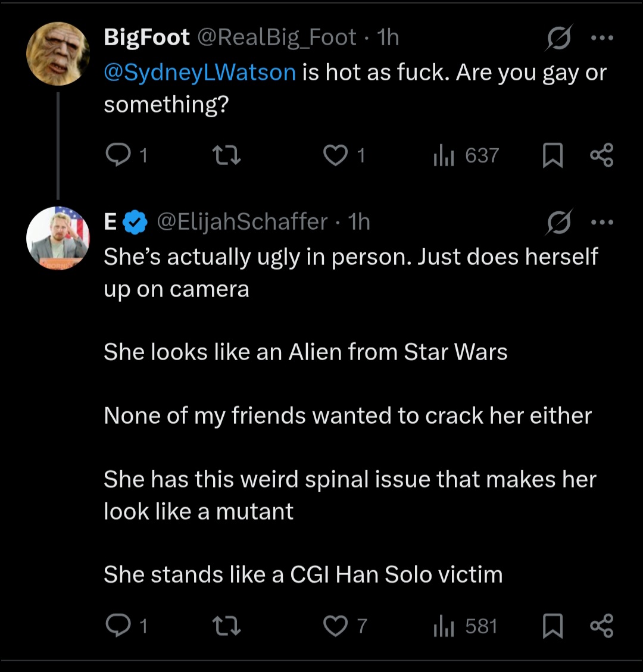Open ElijahSchaffer's profile avatar
The height and width of the screenshot is (672, 643).
click(58, 238)
